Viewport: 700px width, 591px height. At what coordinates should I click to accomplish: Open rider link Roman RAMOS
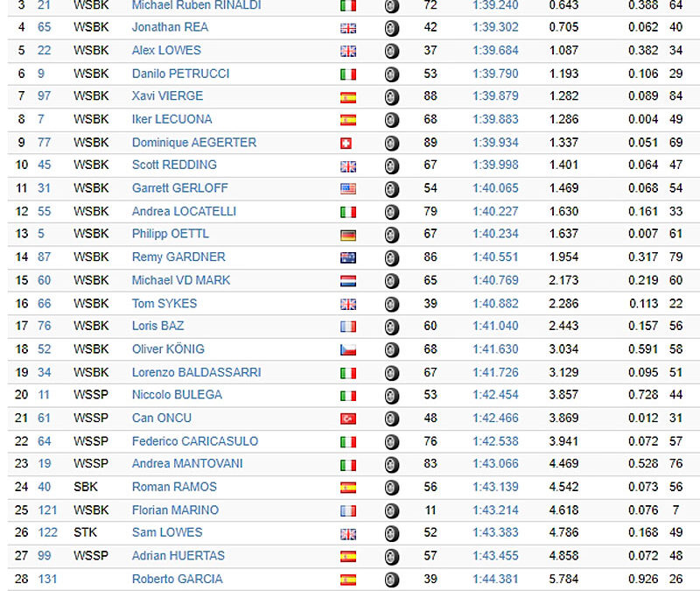[174, 487]
